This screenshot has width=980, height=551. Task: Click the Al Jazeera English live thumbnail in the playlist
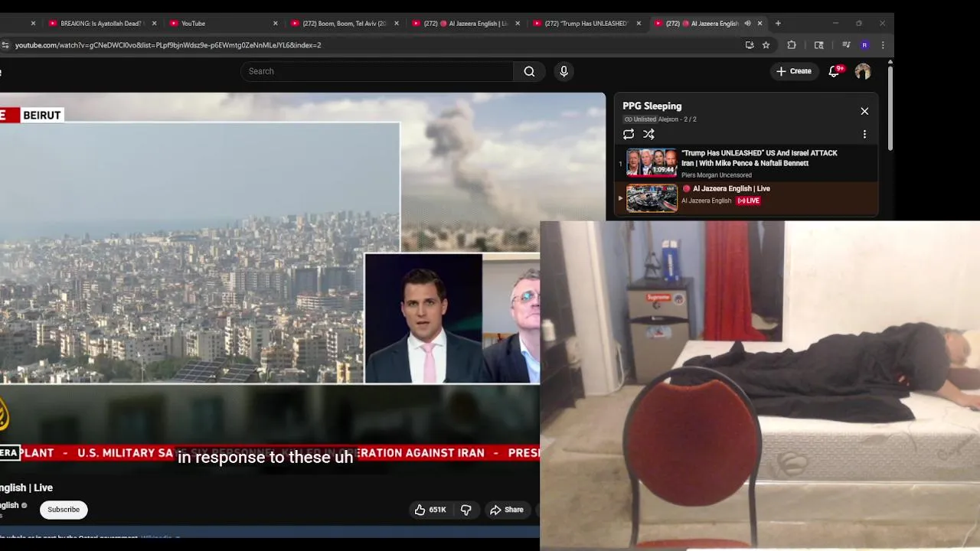click(x=652, y=198)
